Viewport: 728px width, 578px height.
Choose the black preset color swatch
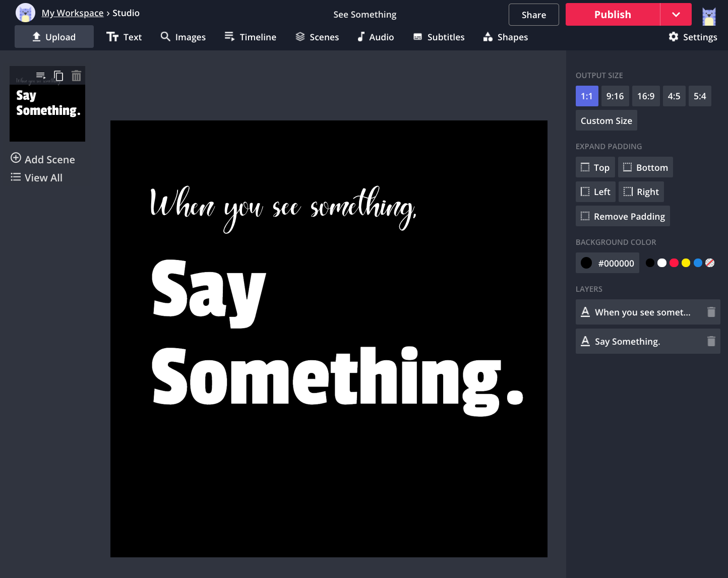[650, 263]
